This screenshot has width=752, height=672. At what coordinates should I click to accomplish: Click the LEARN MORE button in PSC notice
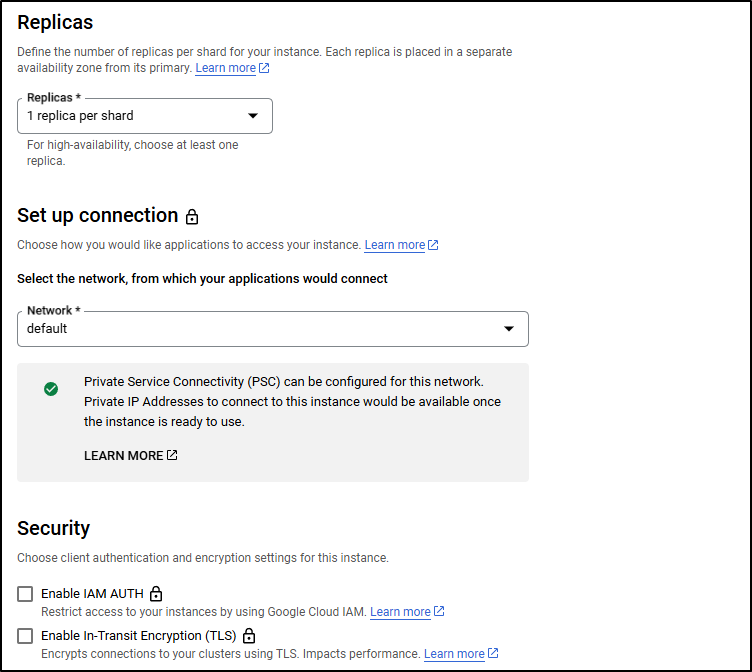click(x=130, y=456)
